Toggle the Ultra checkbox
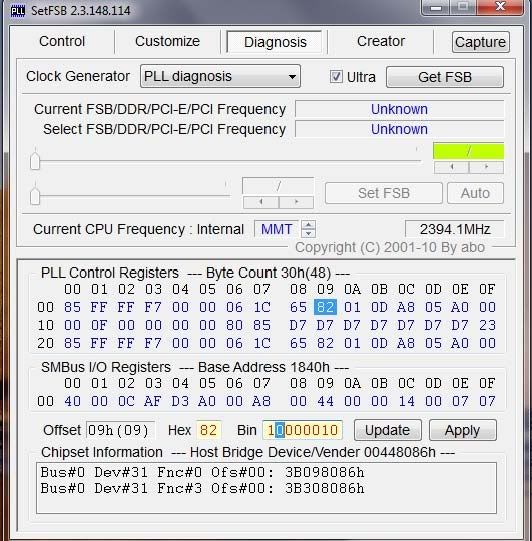 click(x=336, y=77)
